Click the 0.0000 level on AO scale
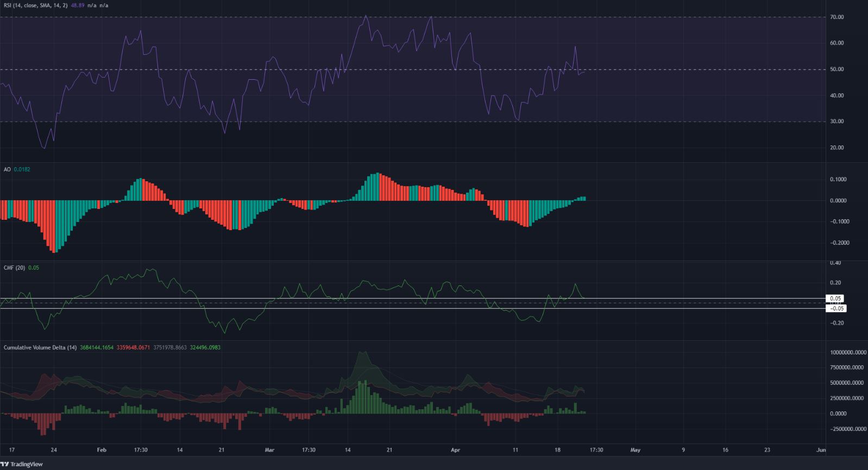Viewport: 868px width, 470px height. (x=839, y=201)
